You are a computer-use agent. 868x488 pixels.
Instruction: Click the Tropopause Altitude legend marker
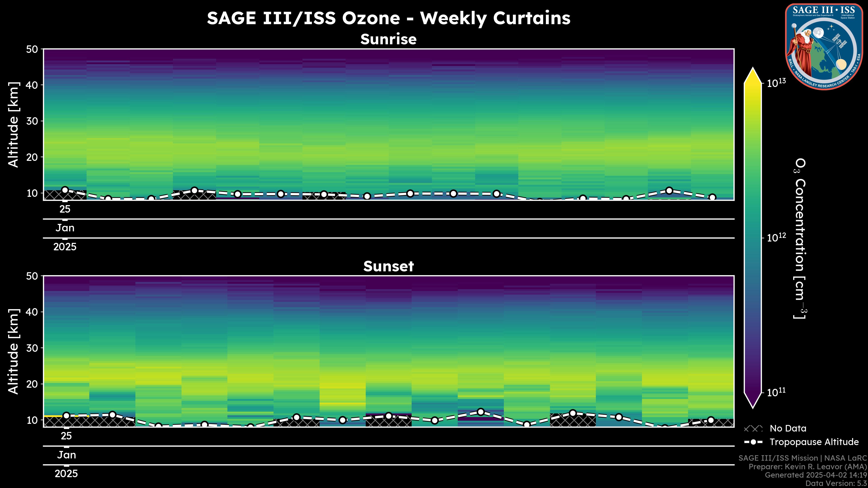753,442
